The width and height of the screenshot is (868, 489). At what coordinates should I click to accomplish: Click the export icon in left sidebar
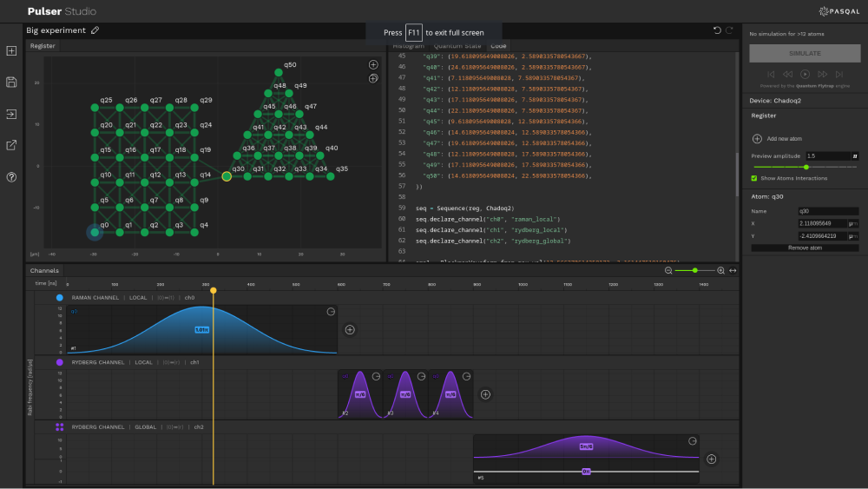(11, 145)
